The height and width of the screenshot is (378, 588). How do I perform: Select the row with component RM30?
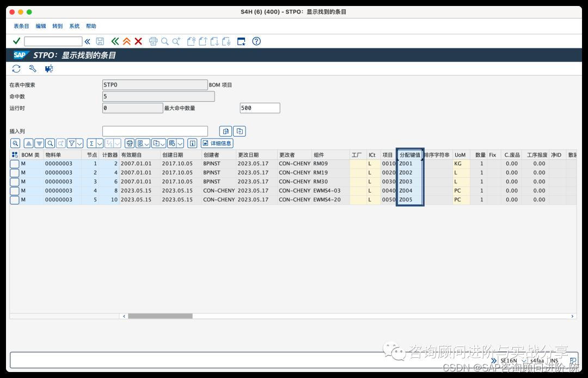pos(15,182)
